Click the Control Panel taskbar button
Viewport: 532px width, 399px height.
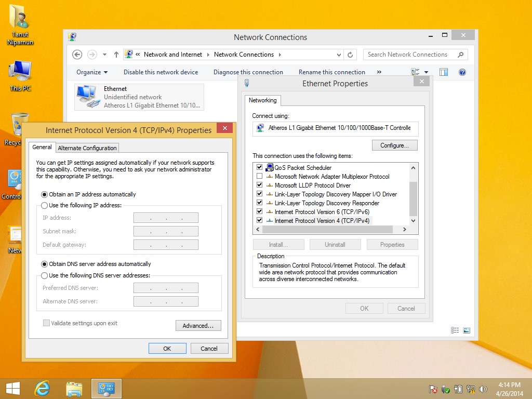pyautogui.click(x=106, y=389)
